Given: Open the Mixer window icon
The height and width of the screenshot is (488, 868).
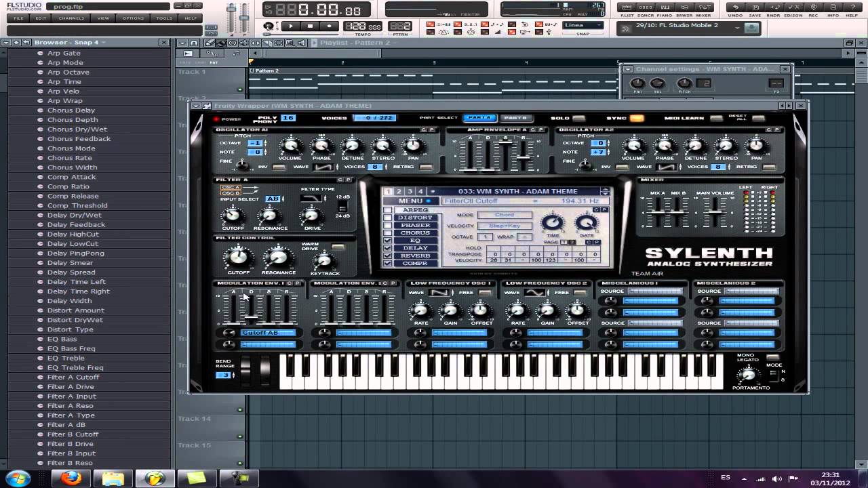Looking at the screenshot, I should (x=703, y=7).
